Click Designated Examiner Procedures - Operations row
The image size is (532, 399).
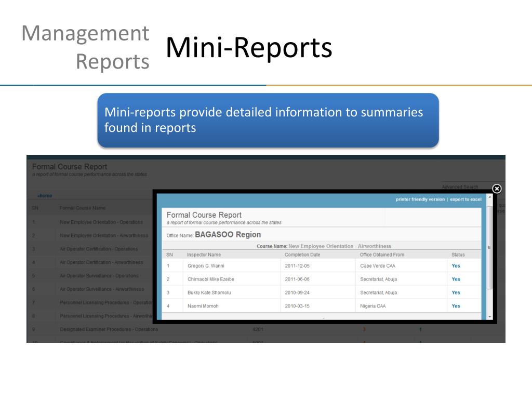coord(109,329)
